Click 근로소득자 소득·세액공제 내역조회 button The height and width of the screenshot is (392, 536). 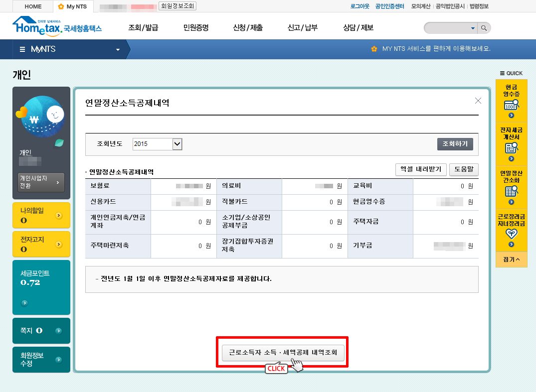[x=283, y=352]
